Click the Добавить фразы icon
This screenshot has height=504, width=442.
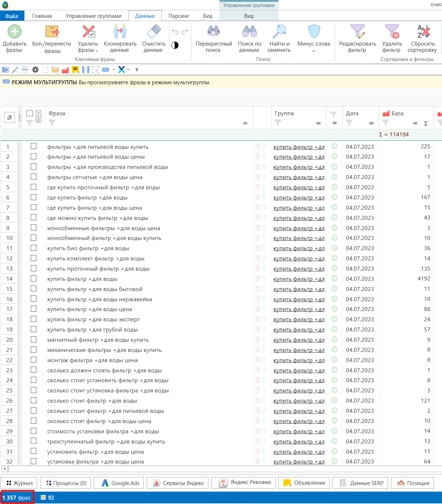coord(15,32)
